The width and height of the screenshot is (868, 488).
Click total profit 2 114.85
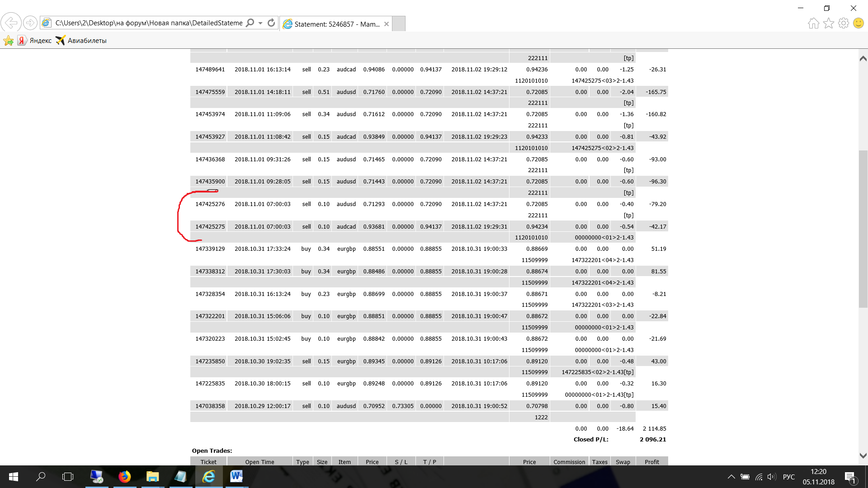(x=654, y=429)
